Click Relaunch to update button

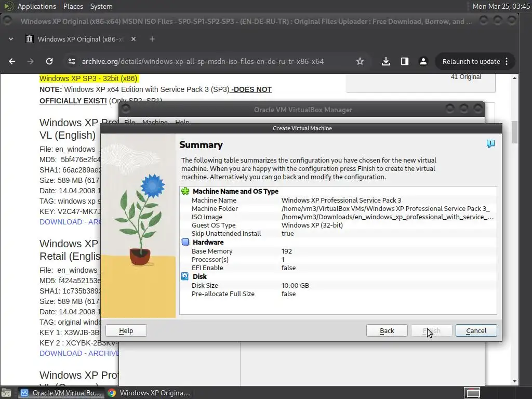coord(471,61)
